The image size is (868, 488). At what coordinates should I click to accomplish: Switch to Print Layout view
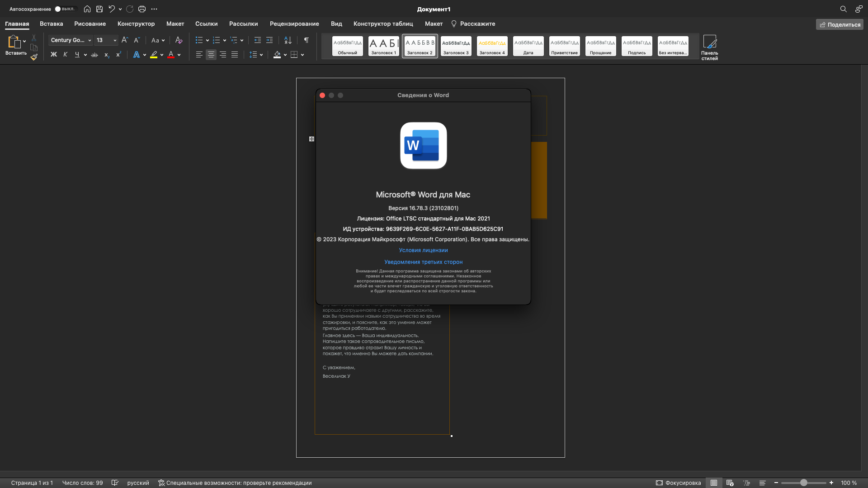pos(714,483)
